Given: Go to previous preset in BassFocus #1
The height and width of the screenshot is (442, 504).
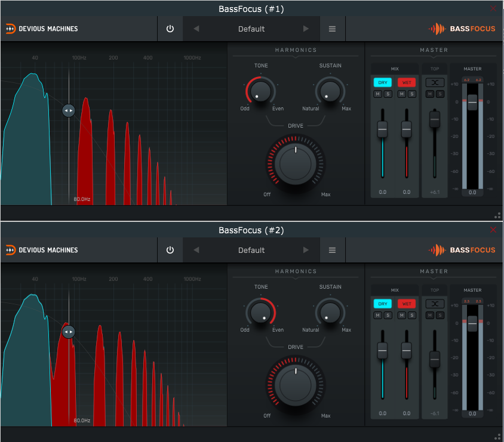Looking at the screenshot, I should [196, 29].
